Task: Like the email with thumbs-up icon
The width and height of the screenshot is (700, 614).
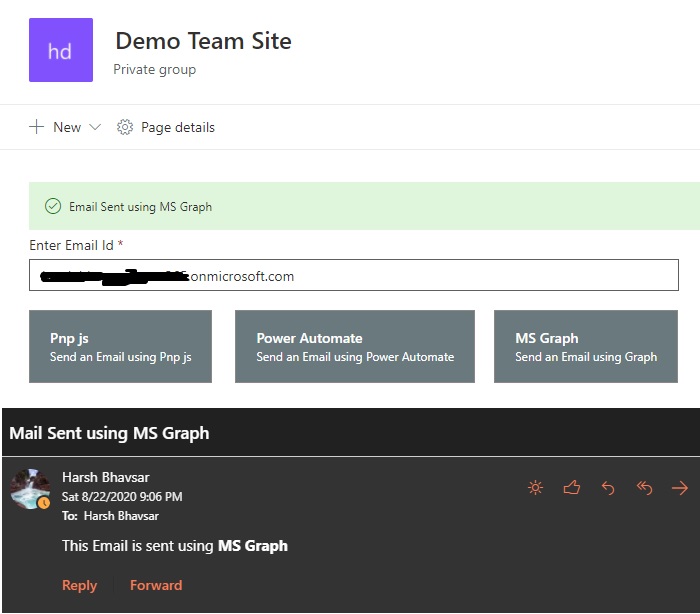Action: 571,488
